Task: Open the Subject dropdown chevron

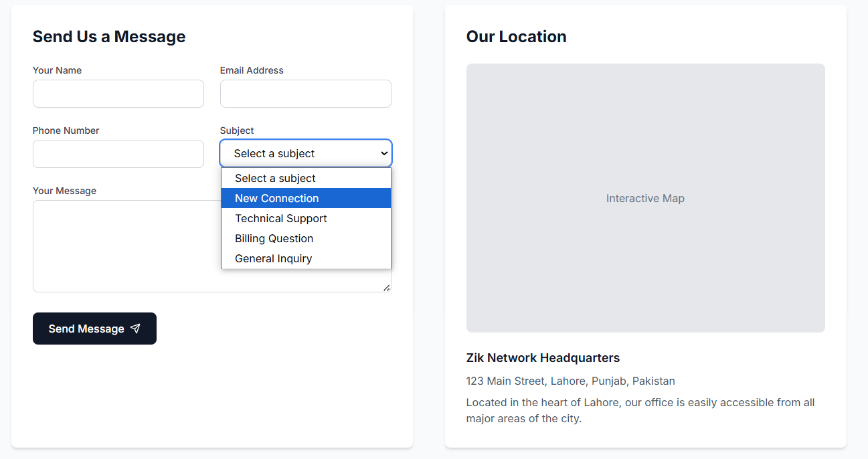Action: tap(384, 153)
